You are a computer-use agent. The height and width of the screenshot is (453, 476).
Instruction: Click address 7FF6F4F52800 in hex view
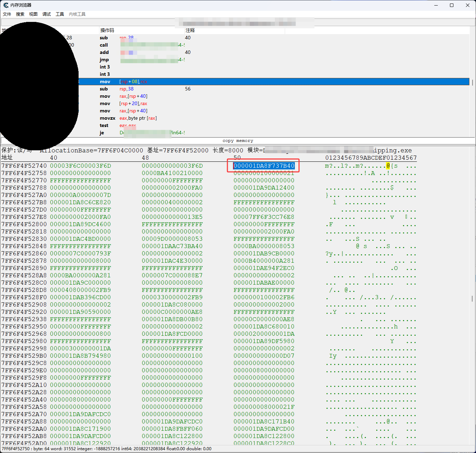pyautogui.click(x=24, y=224)
